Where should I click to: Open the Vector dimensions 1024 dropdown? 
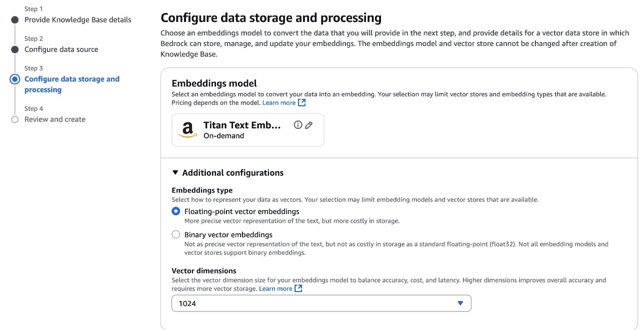coord(321,303)
